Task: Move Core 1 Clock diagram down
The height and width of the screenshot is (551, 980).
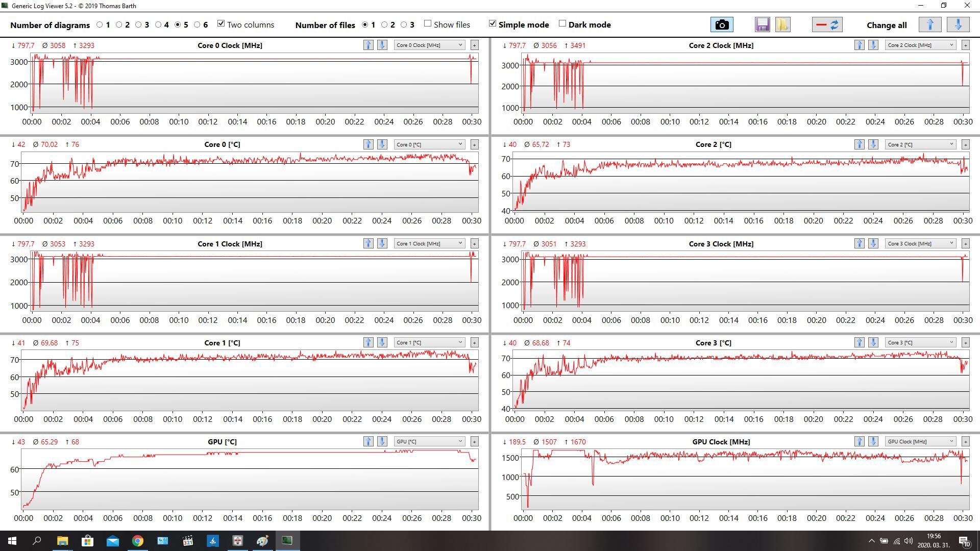Action: (382, 243)
